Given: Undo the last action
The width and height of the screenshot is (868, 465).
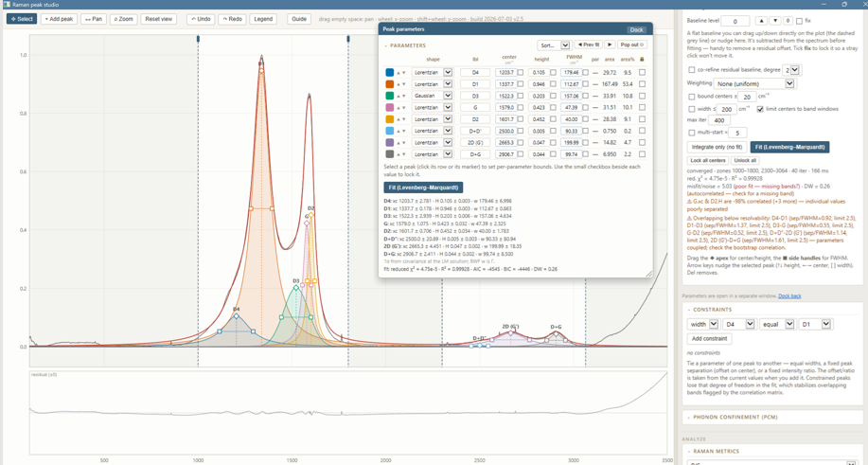Looking at the screenshot, I should click(201, 19).
